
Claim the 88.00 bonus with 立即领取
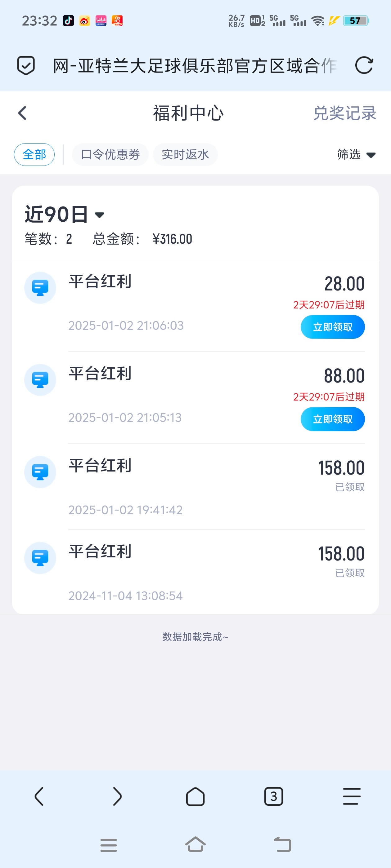point(332,419)
